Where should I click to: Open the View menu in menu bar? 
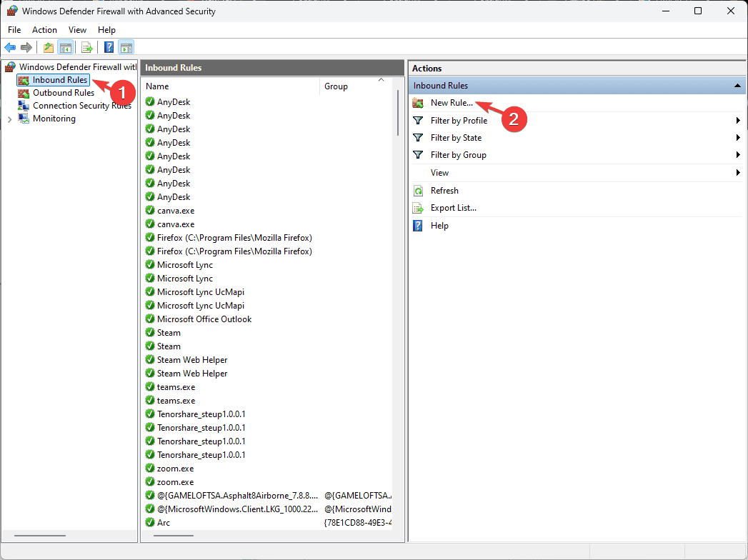tap(77, 29)
